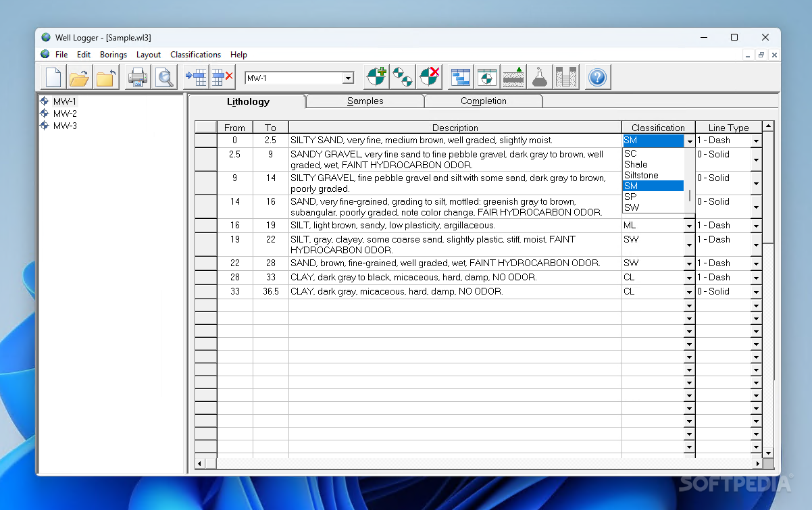Click the duplicate borings icon
The width and height of the screenshot is (812, 510).
coord(403,77)
